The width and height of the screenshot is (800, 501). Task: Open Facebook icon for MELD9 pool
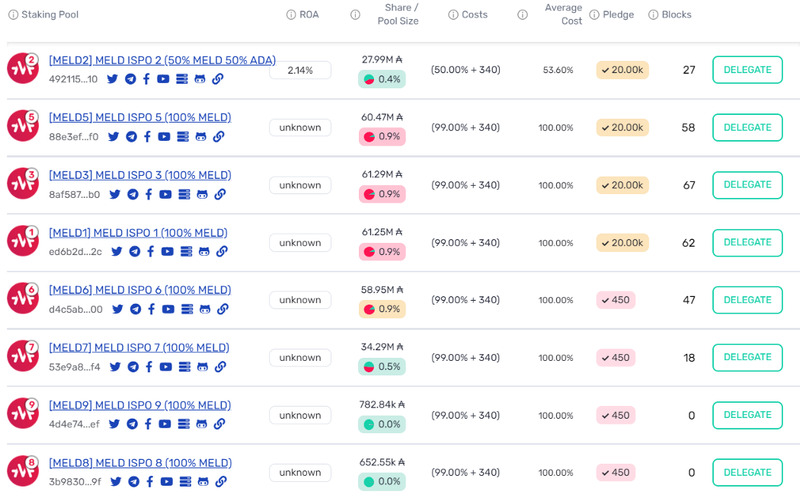[148, 424]
